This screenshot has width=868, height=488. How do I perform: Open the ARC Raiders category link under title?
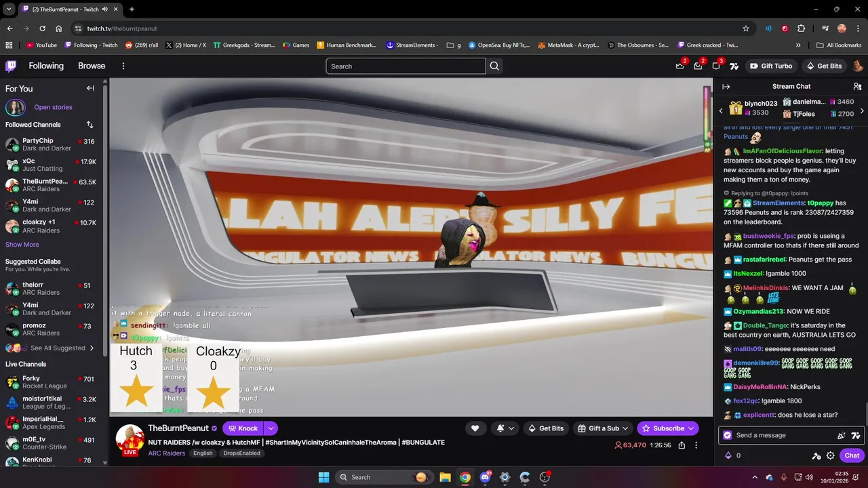tap(167, 453)
